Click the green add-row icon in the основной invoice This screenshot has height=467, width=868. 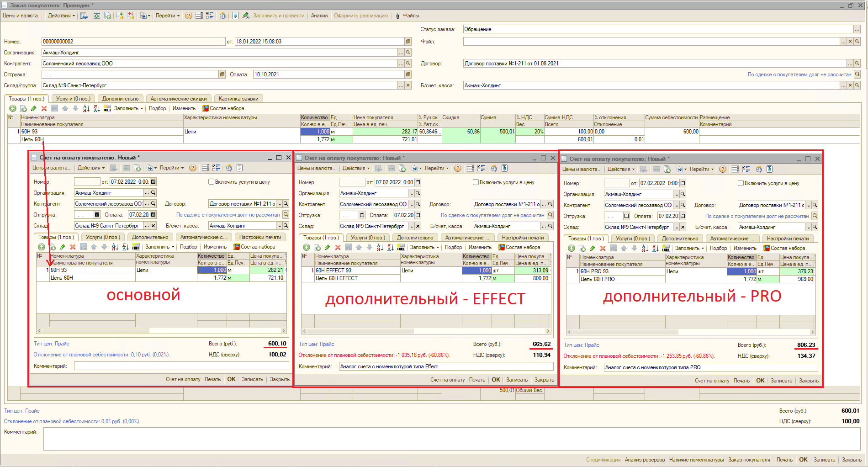pyautogui.click(x=42, y=247)
